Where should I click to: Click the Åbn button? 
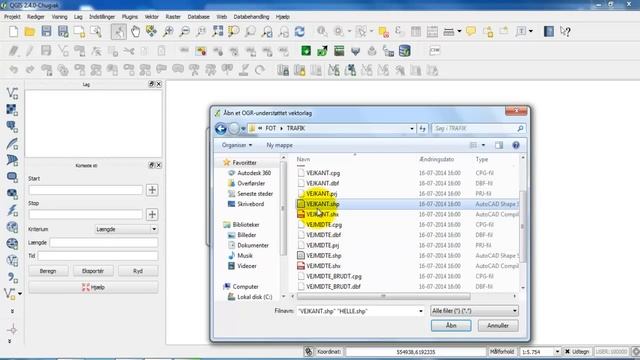coord(451,326)
